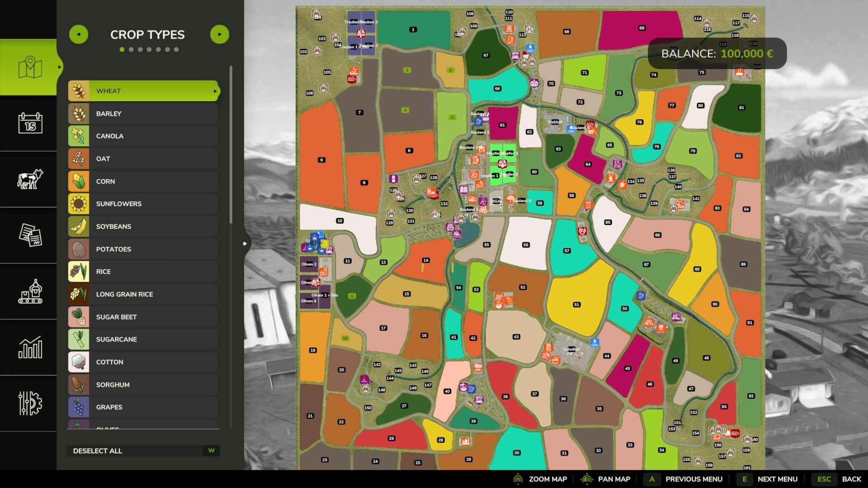Screen dimensions: 868x488
Task: Open the animals cow icon tab
Action: pos(30,179)
